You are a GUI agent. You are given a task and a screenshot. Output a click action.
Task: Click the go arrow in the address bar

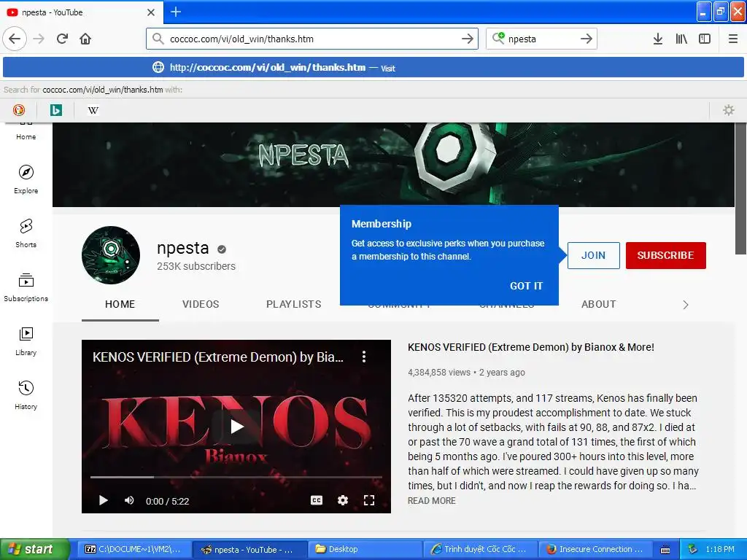[x=468, y=39]
